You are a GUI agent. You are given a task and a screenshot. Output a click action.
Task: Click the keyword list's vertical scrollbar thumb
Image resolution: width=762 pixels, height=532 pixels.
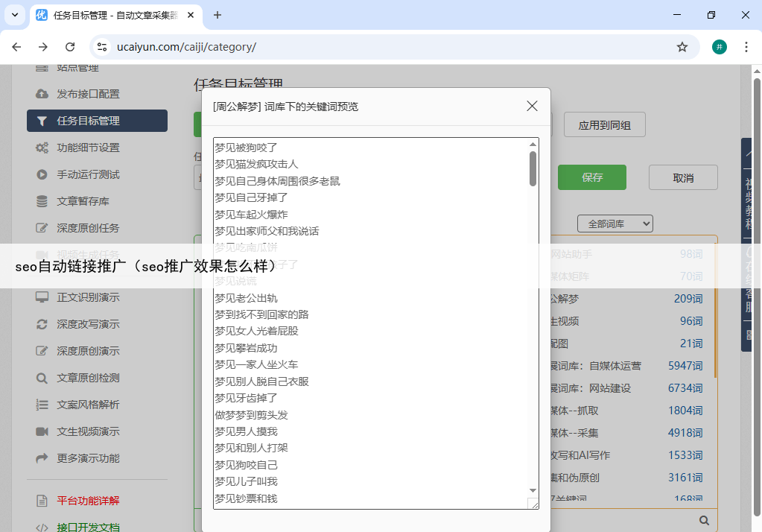tap(533, 168)
